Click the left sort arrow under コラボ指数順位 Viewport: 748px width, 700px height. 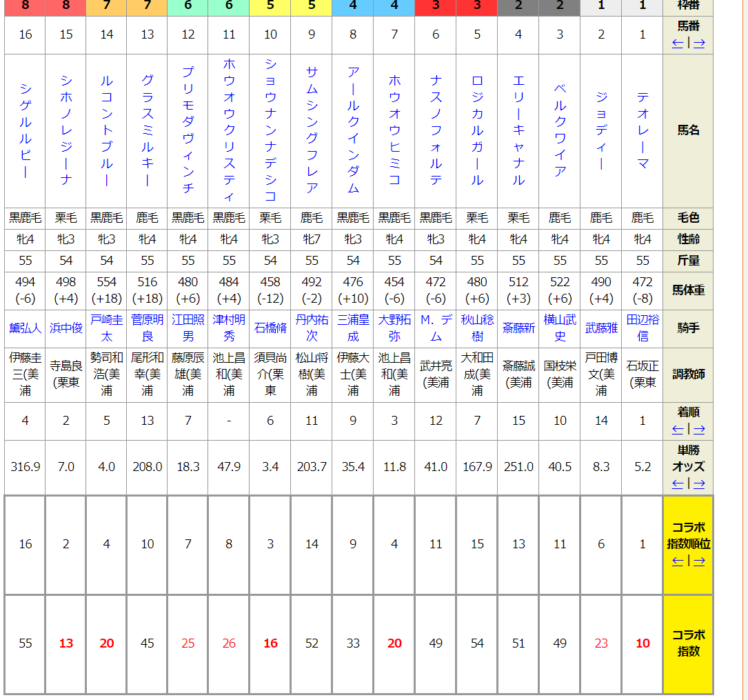click(x=678, y=561)
